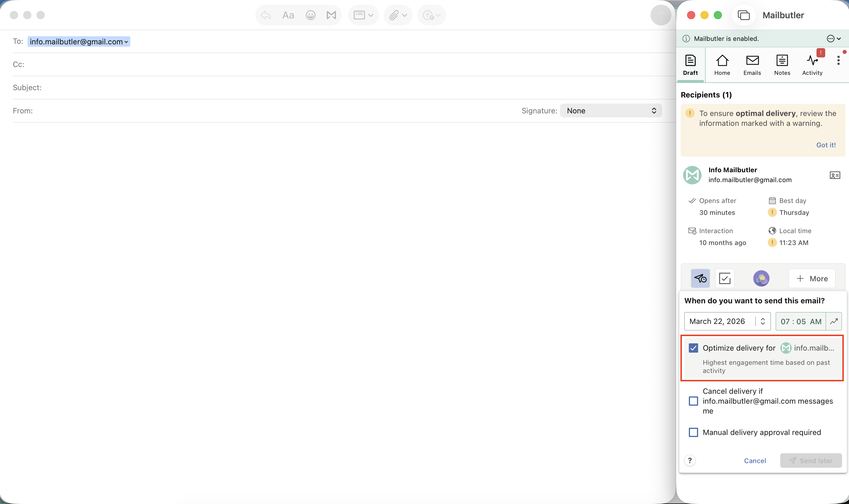
Task: Click into the Subject field
Action: (x=343, y=87)
